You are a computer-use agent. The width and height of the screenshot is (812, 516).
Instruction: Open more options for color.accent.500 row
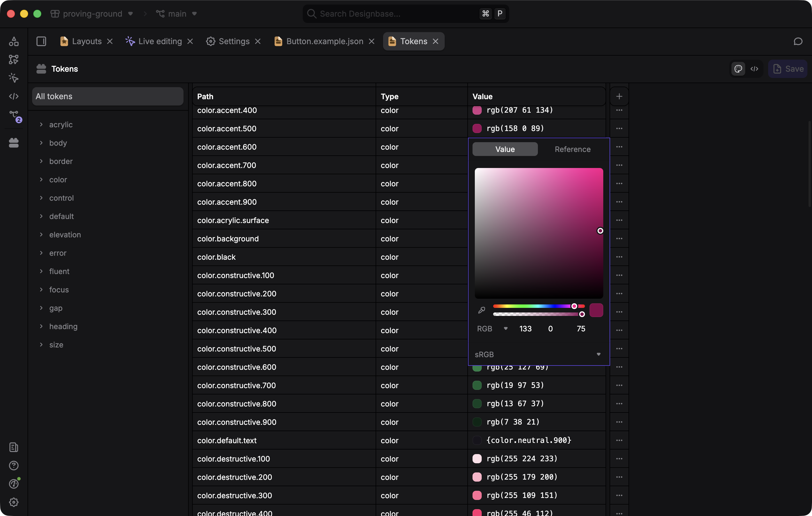(x=619, y=128)
